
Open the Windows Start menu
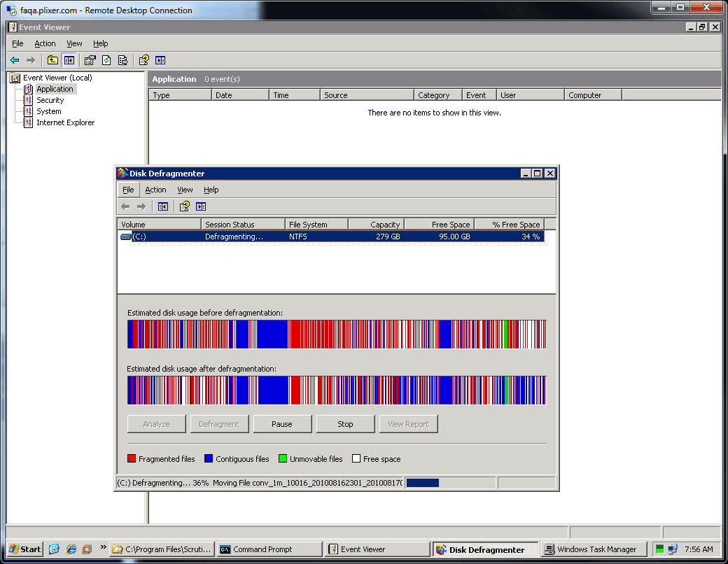(25, 549)
